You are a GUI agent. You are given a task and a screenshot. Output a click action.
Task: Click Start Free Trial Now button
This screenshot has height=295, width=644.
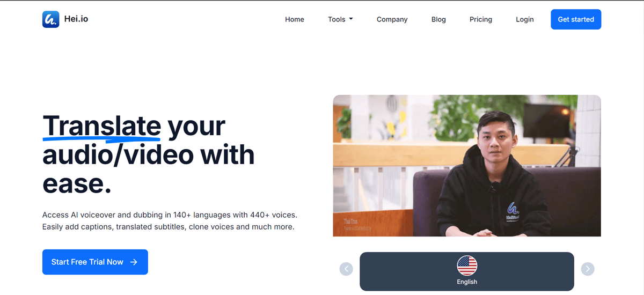click(95, 262)
